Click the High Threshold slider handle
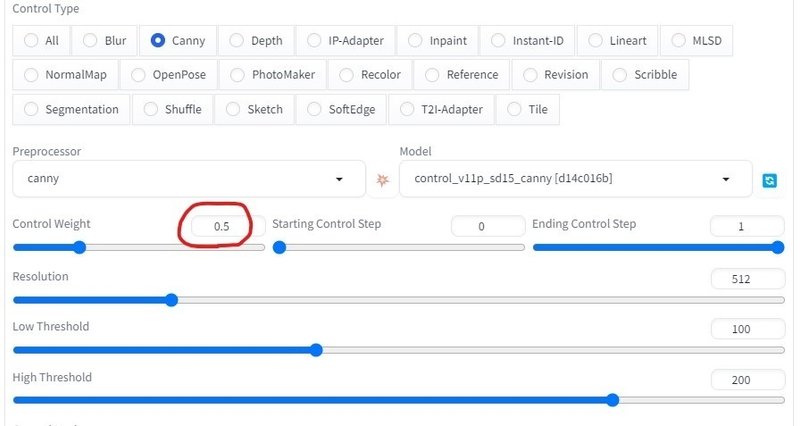Viewport: 800px width, 426px height. pyautogui.click(x=612, y=400)
